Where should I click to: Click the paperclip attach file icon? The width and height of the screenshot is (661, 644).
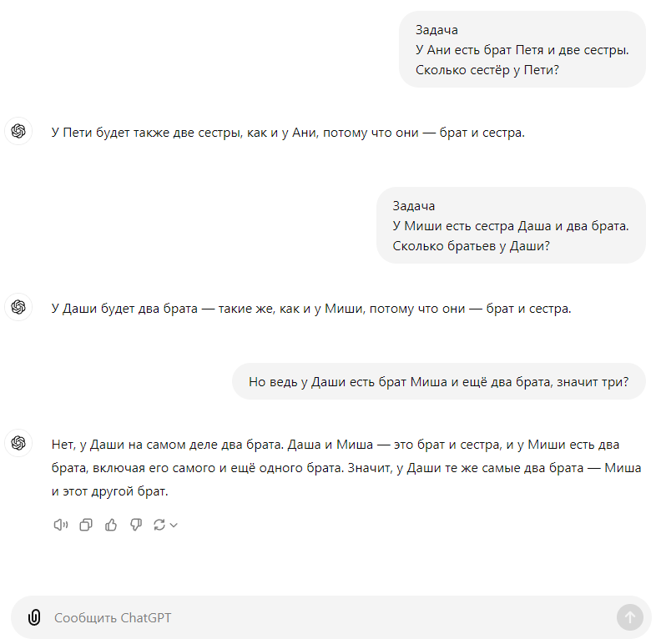tap(34, 617)
